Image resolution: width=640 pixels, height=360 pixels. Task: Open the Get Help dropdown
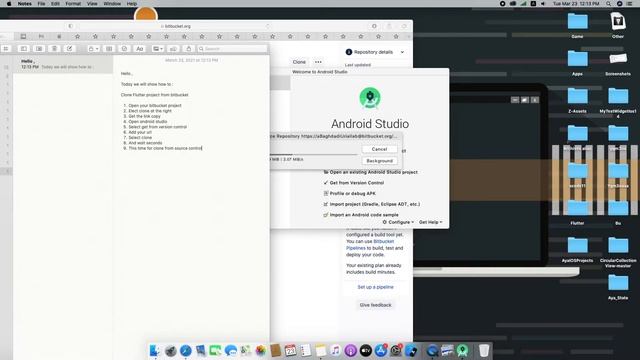pyautogui.click(x=431, y=222)
